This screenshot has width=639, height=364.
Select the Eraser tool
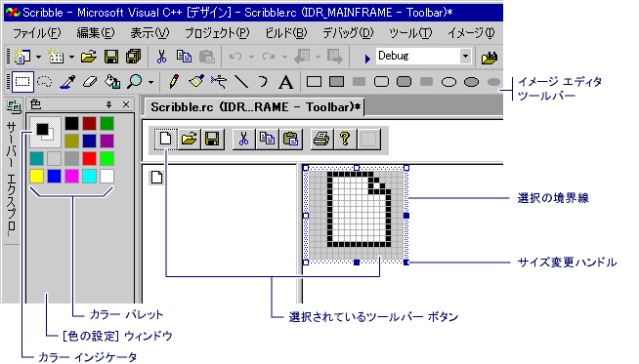90,82
